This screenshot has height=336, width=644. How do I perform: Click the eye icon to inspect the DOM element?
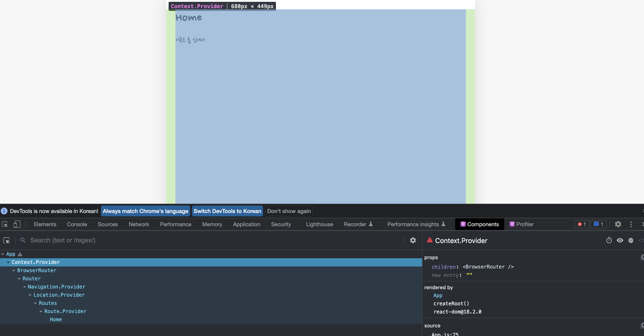tap(620, 240)
